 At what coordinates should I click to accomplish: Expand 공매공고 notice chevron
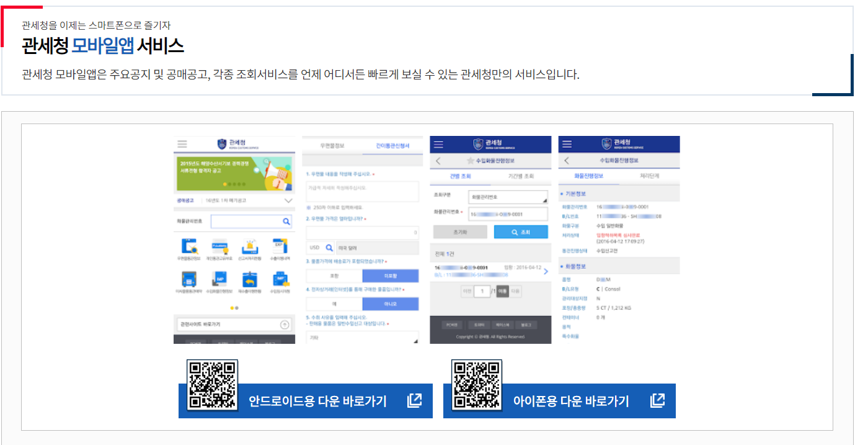288,201
